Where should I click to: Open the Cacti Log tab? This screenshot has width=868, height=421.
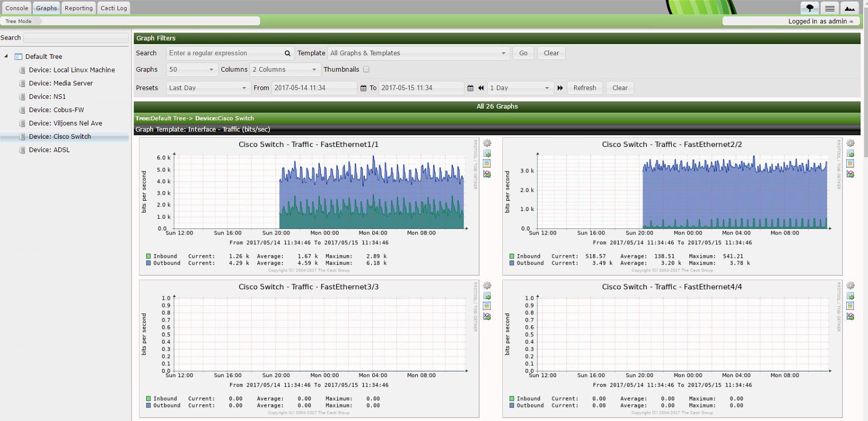pyautogui.click(x=114, y=8)
